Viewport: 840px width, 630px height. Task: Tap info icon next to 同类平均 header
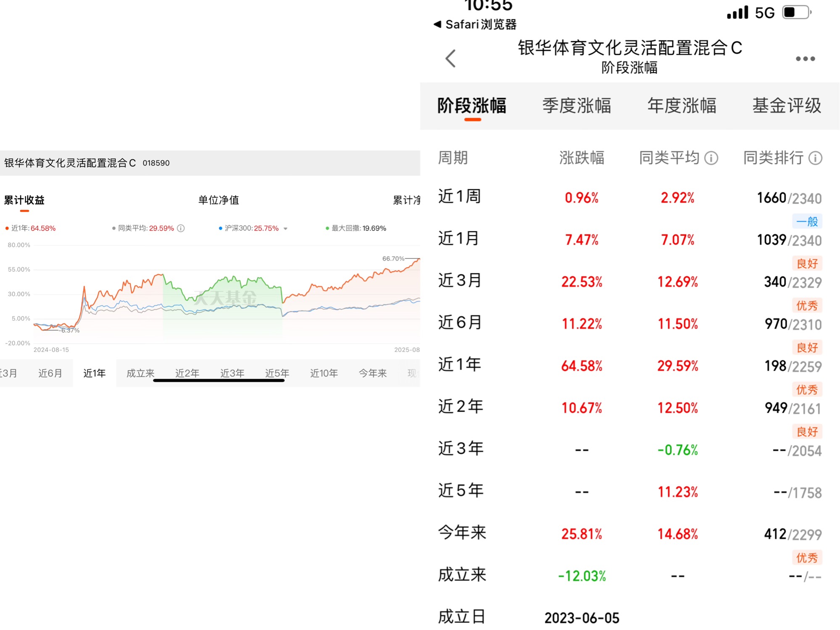[x=711, y=158]
